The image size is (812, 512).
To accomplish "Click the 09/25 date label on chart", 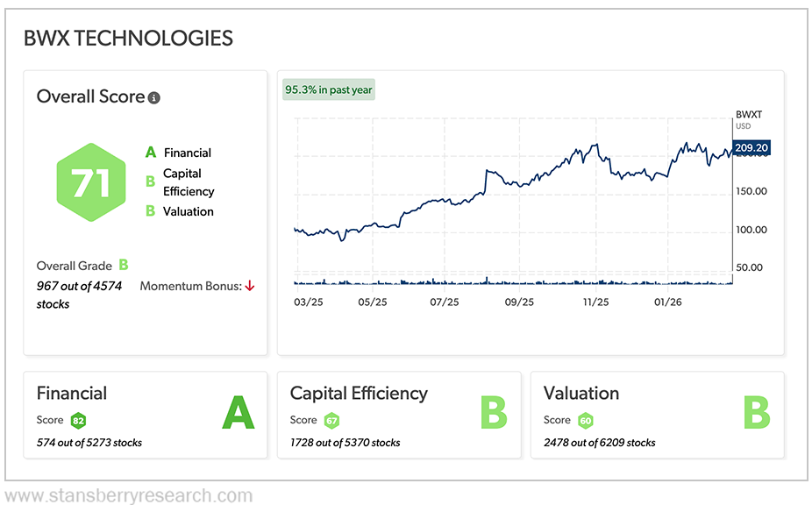I will click(519, 302).
